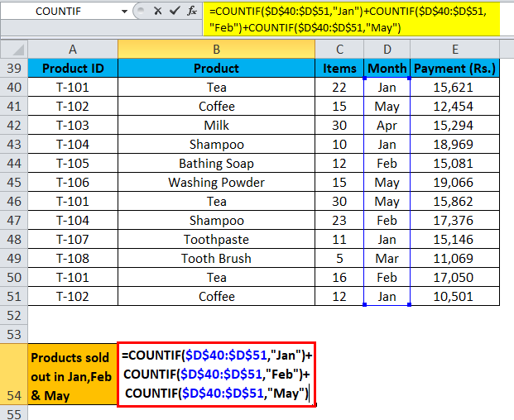Select items cell with value 22
This screenshot has width=514, height=420.
point(339,87)
